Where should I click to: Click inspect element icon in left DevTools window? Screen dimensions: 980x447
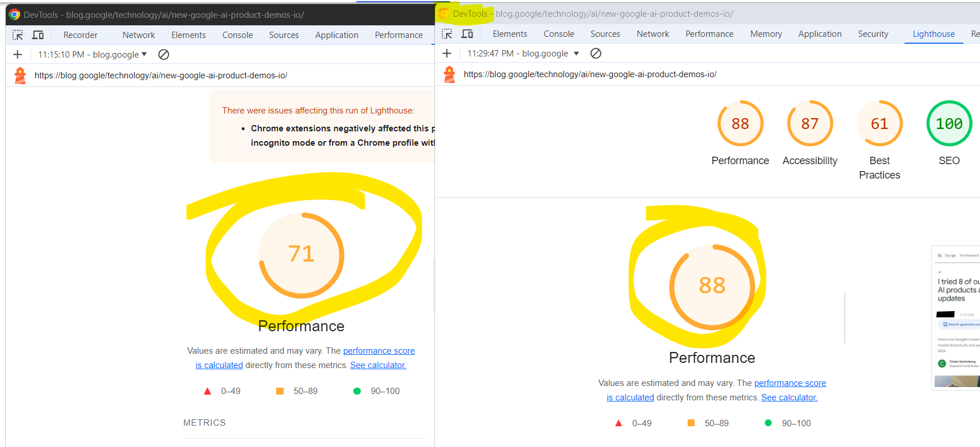pyautogui.click(x=18, y=35)
